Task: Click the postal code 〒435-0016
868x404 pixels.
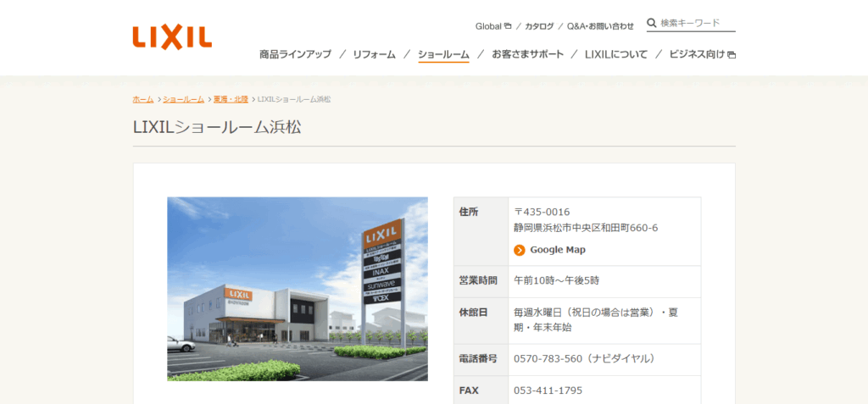Action: (x=542, y=212)
